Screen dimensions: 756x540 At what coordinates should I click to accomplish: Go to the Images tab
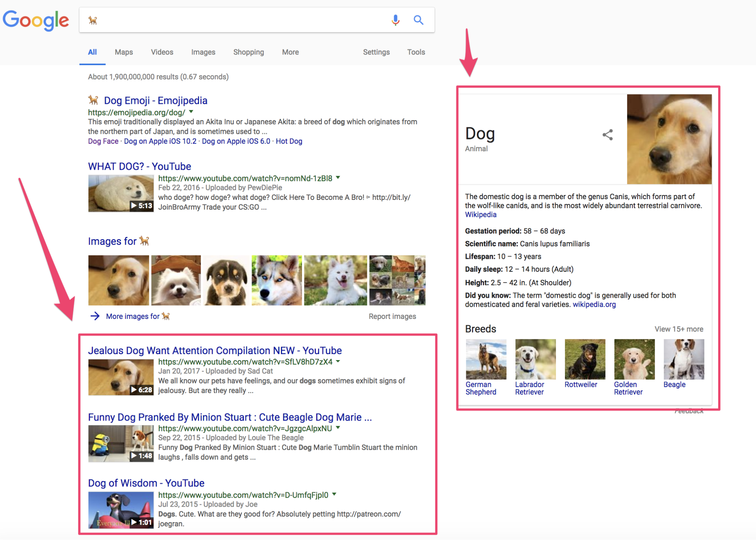pyautogui.click(x=203, y=52)
